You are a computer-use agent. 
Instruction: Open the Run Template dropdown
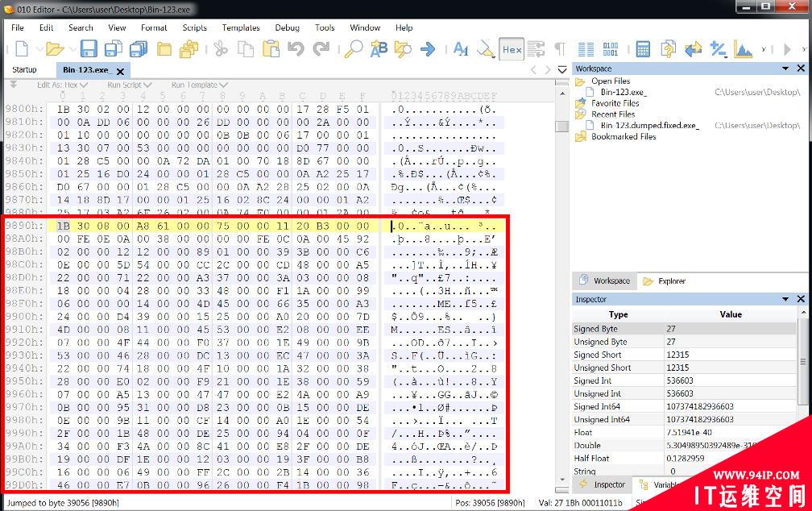(x=200, y=85)
